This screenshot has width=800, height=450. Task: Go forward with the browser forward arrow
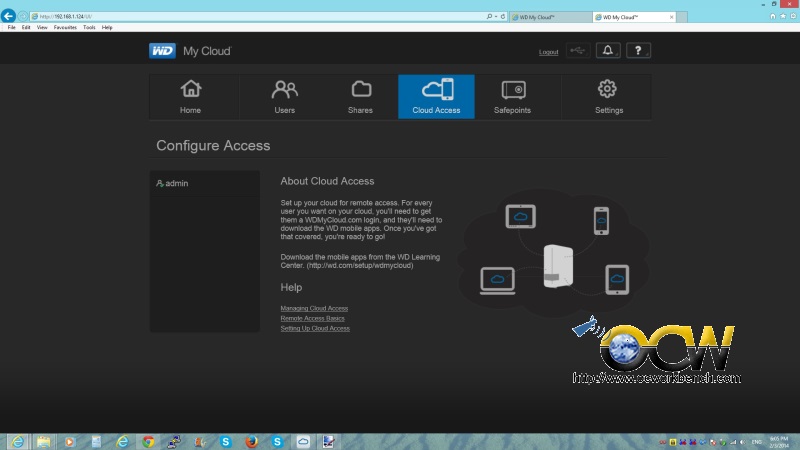22,16
